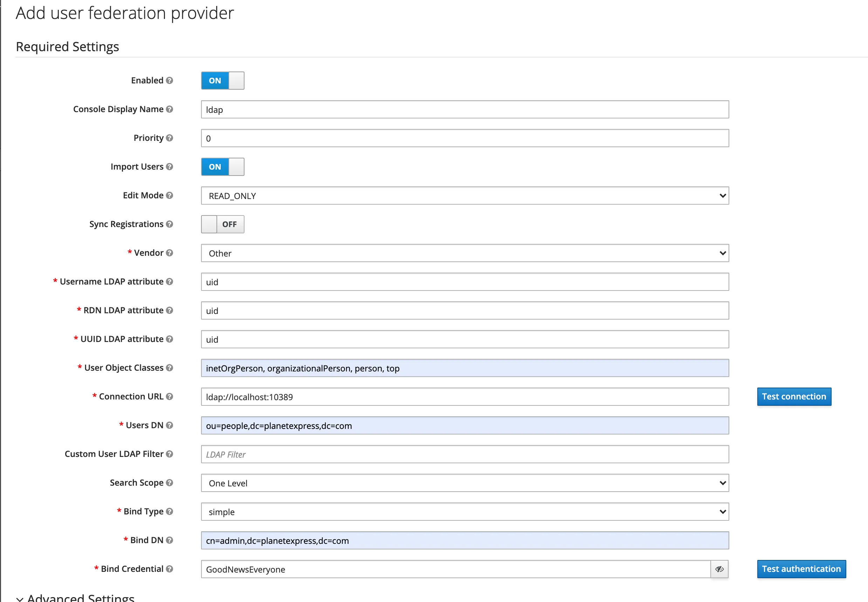Click the Users DN help icon
The image size is (868, 602).
[169, 425]
